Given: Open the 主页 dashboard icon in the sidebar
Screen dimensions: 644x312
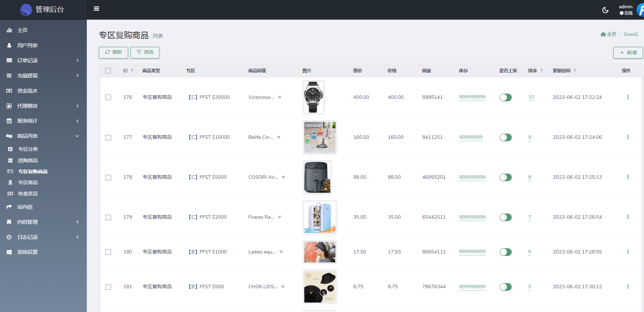Looking at the screenshot, I should 9,30.
